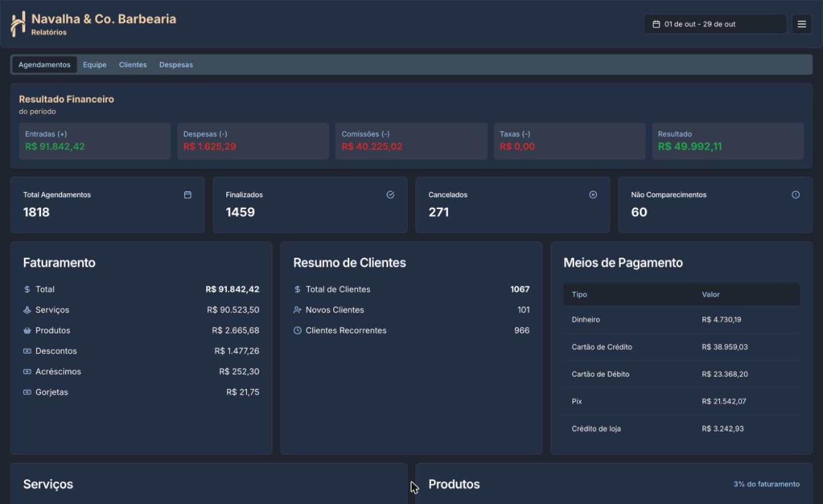Click the icon beside Serviços in Faturamento
The image size is (823, 504).
pos(27,310)
